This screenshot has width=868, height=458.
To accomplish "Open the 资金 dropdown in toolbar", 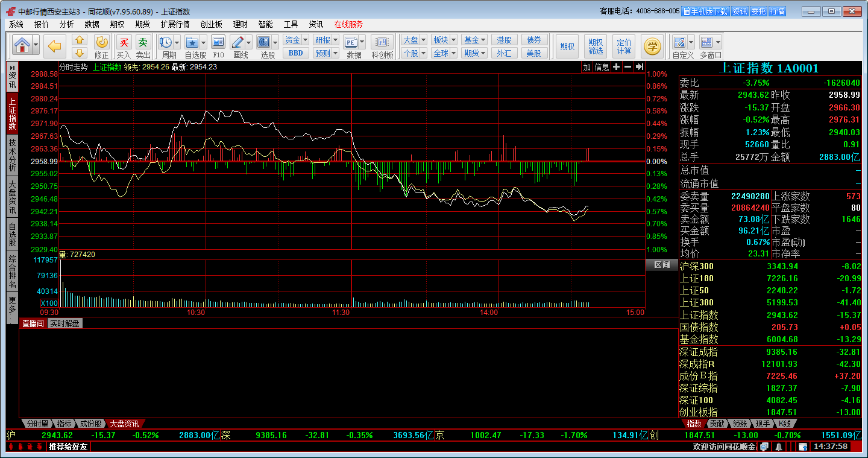I will [x=295, y=40].
